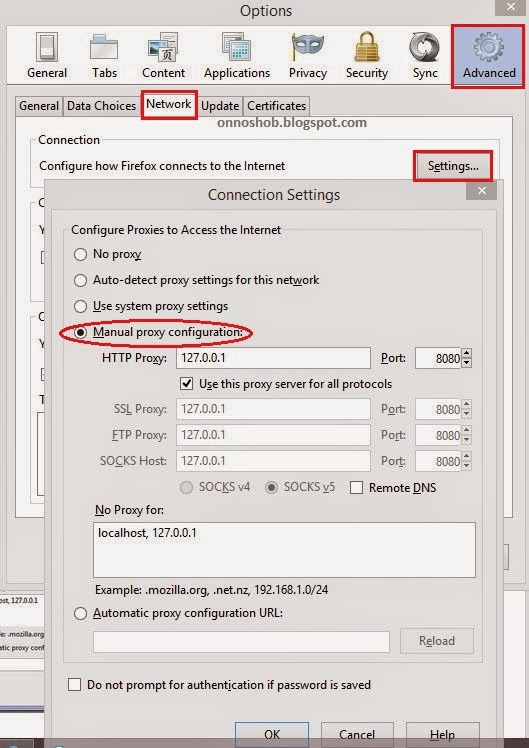Image resolution: width=529 pixels, height=748 pixels.
Task: Select the SOCKS v4 radio button
Action: (x=187, y=488)
